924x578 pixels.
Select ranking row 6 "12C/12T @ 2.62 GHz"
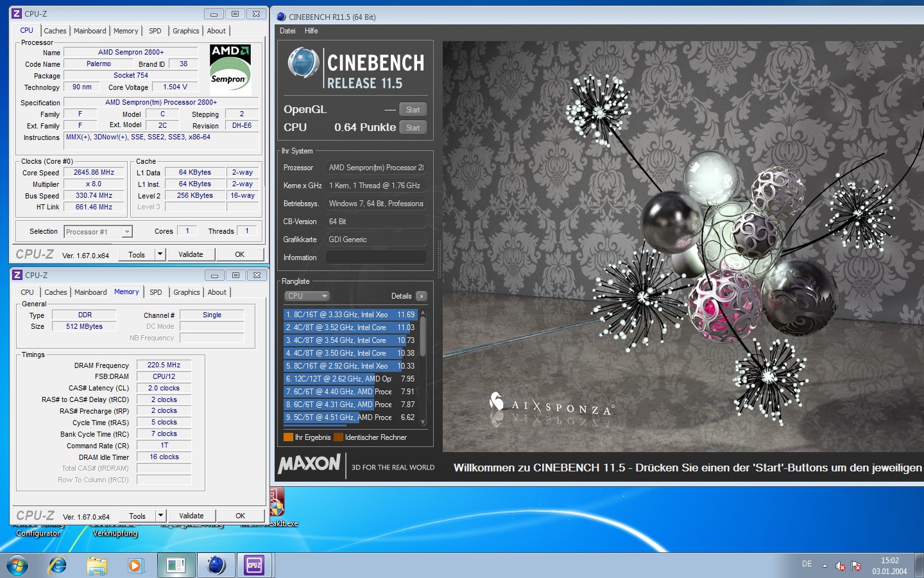pos(350,379)
